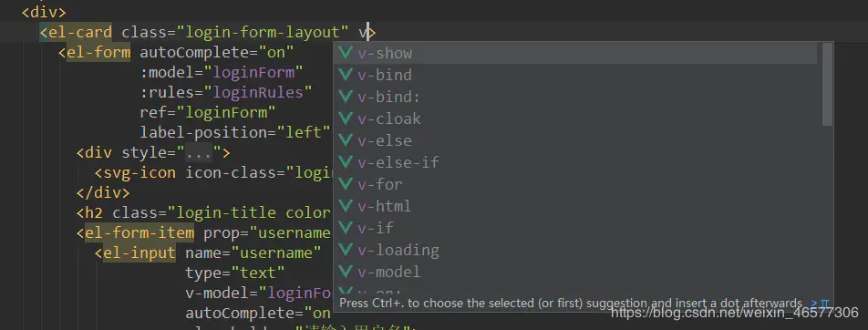This screenshot has width=868, height=330.
Task: Open the pi options icon in hint bar
Action: pyautogui.click(x=825, y=304)
